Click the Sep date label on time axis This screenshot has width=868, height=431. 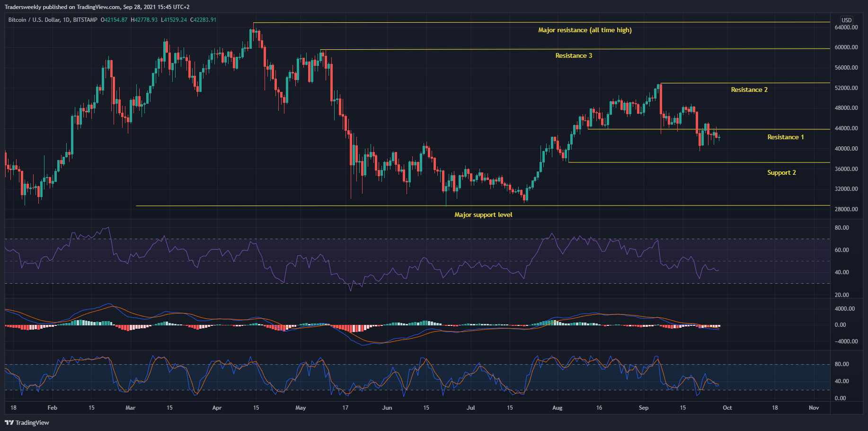click(644, 408)
